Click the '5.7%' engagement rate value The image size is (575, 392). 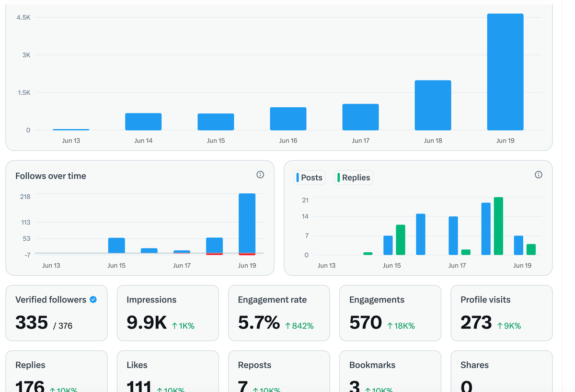(259, 323)
